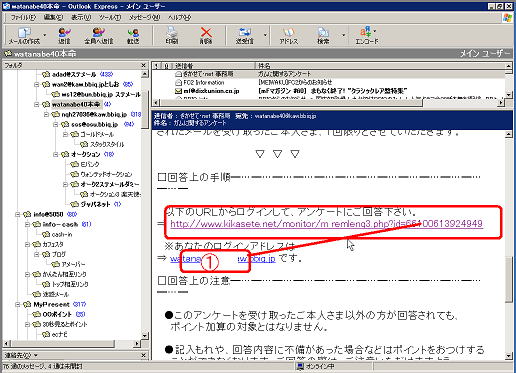Close the 連絡先 pane with its X button

143,355
